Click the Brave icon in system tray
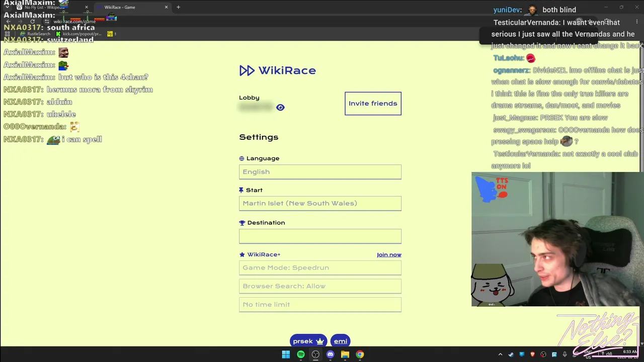This screenshot has height=362, width=644. (532, 354)
